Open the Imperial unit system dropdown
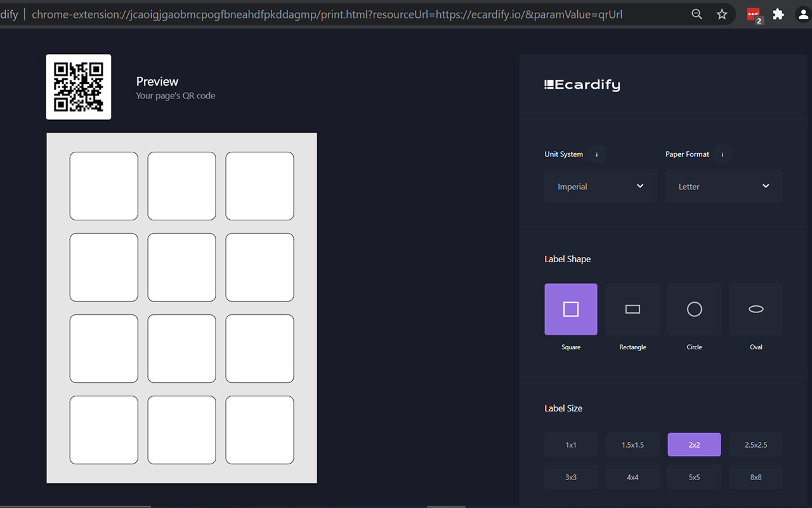 point(601,186)
